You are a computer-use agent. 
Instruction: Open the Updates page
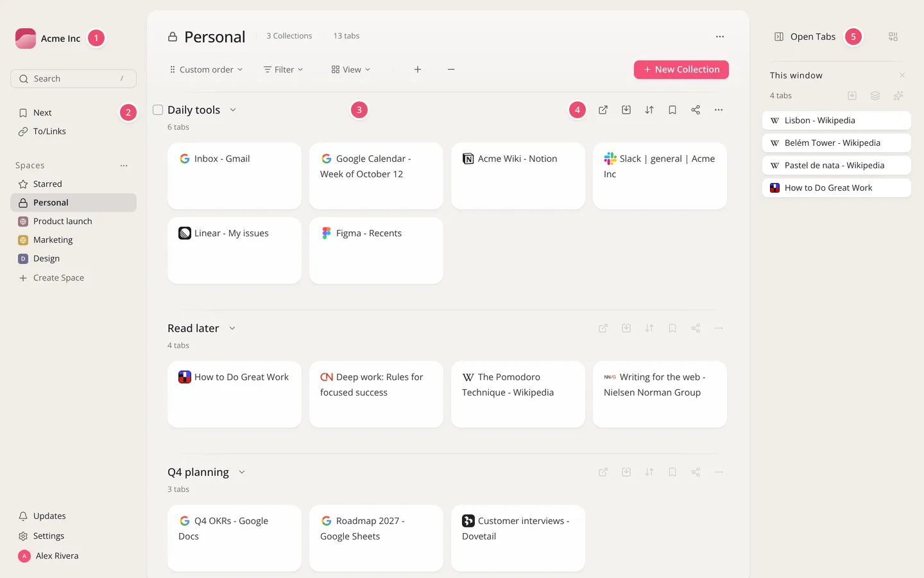click(73, 516)
